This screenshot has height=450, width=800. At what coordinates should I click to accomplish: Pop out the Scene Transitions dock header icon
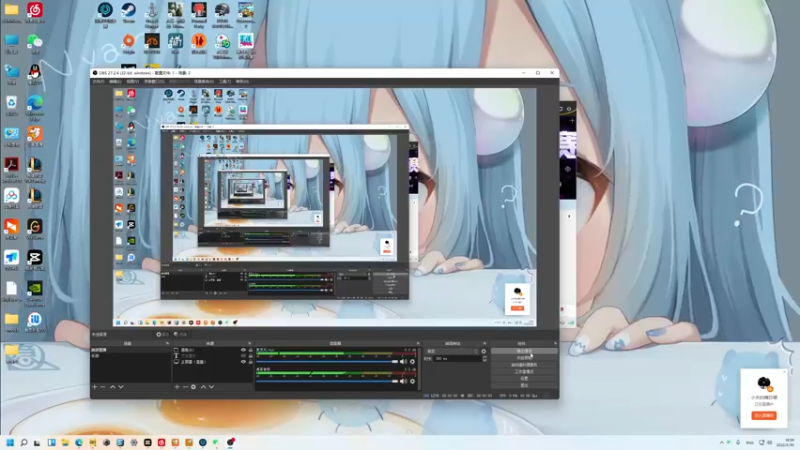pyautogui.click(x=484, y=343)
